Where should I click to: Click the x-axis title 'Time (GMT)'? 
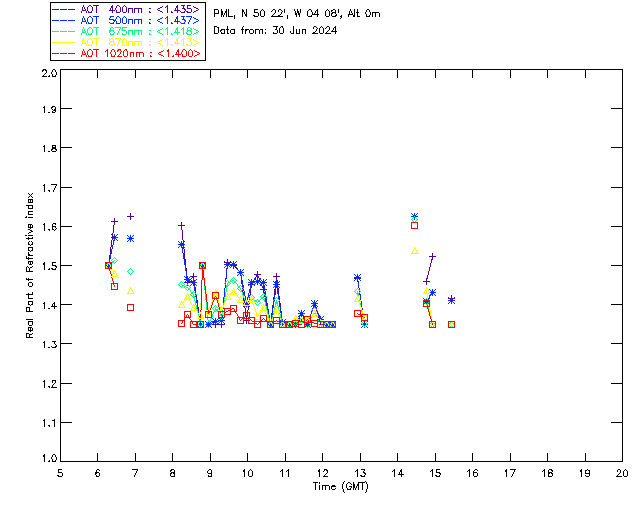pos(340,486)
